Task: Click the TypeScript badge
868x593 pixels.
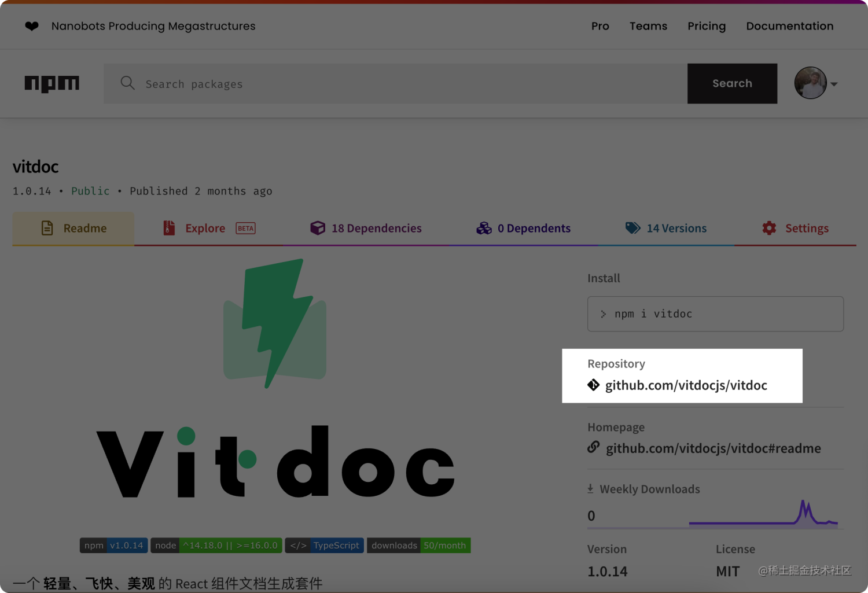Action: point(325,546)
